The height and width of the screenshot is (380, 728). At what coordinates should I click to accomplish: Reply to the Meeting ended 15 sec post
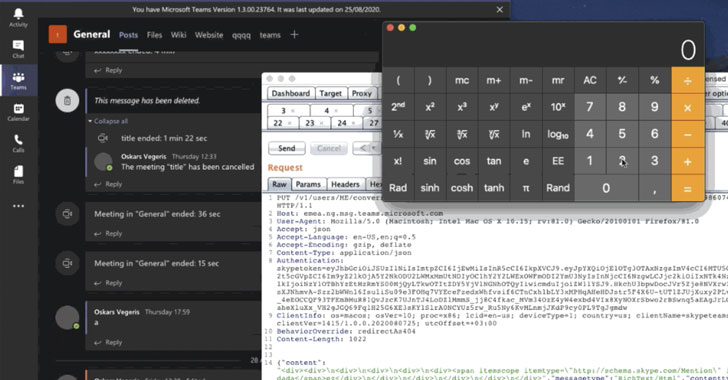tap(109, 282)
